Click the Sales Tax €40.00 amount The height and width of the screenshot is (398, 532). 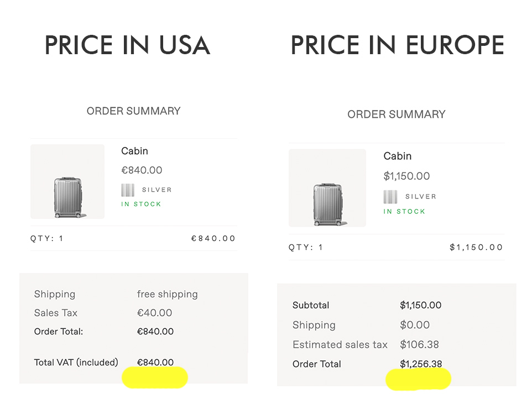[154, 312]
